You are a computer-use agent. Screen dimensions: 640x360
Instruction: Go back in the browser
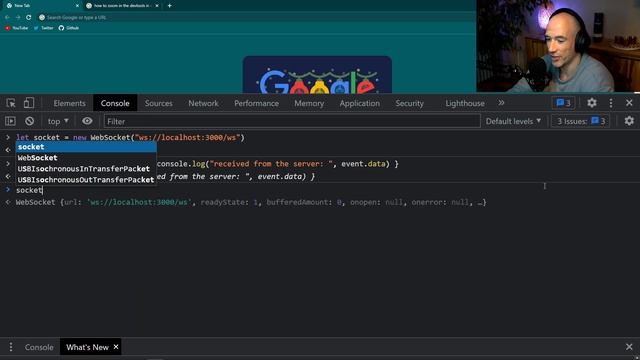click(7, 18)
